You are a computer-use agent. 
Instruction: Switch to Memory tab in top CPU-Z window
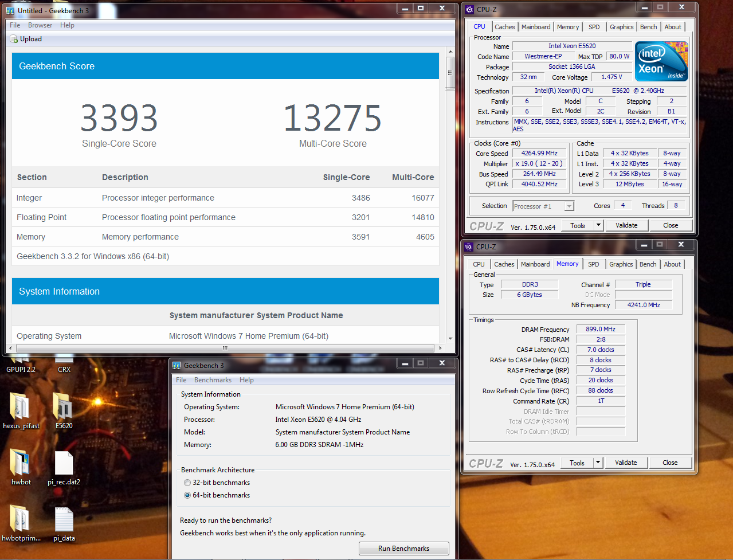568,27
